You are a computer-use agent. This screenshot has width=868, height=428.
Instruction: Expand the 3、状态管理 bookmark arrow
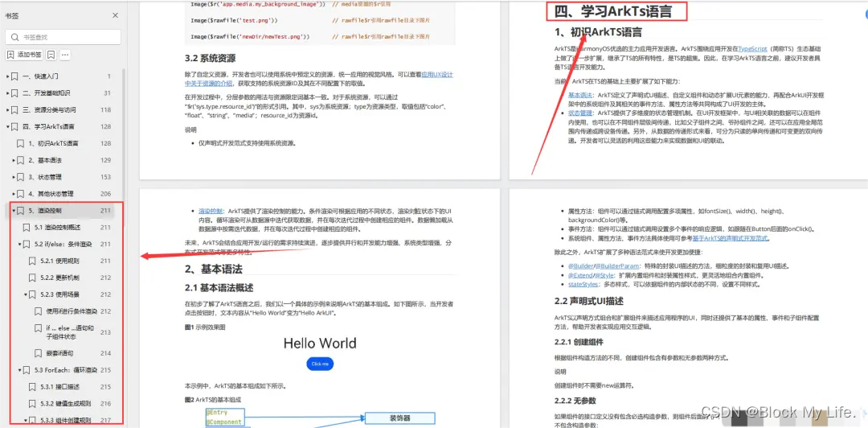click(x=14, y=177)
